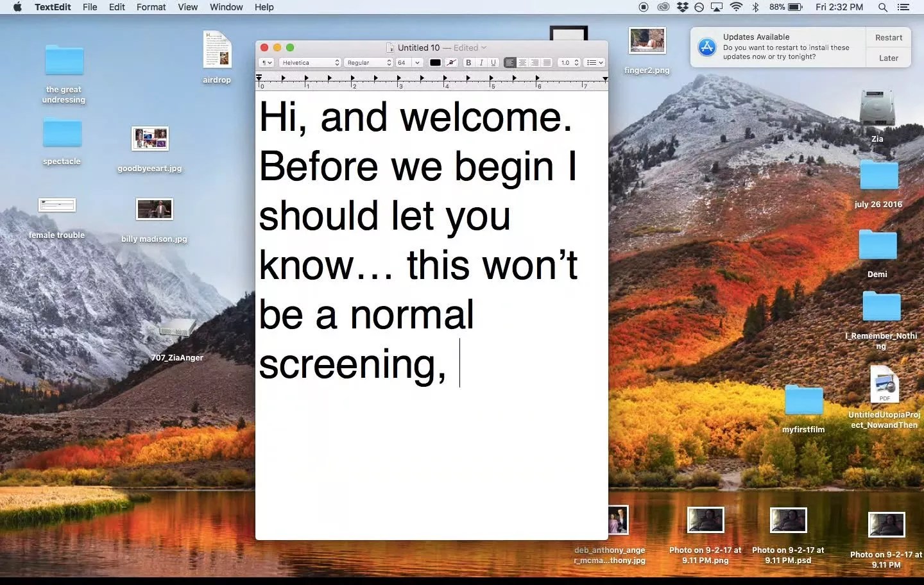Image resolution: width=924 pixels, height=585 pixels.
Task: Select the finger2.png desktop thumbnail
Action: pos(647,41)
